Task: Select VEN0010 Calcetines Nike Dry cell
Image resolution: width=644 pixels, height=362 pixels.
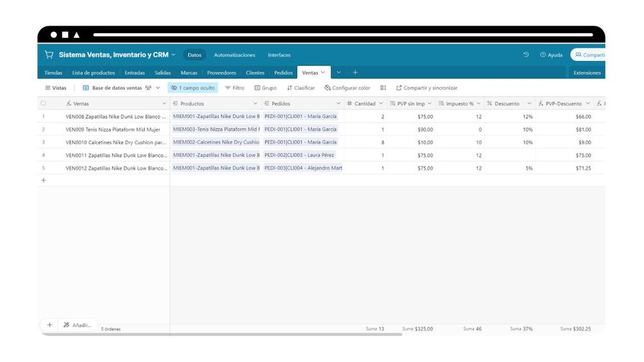Action: (116, 142)
